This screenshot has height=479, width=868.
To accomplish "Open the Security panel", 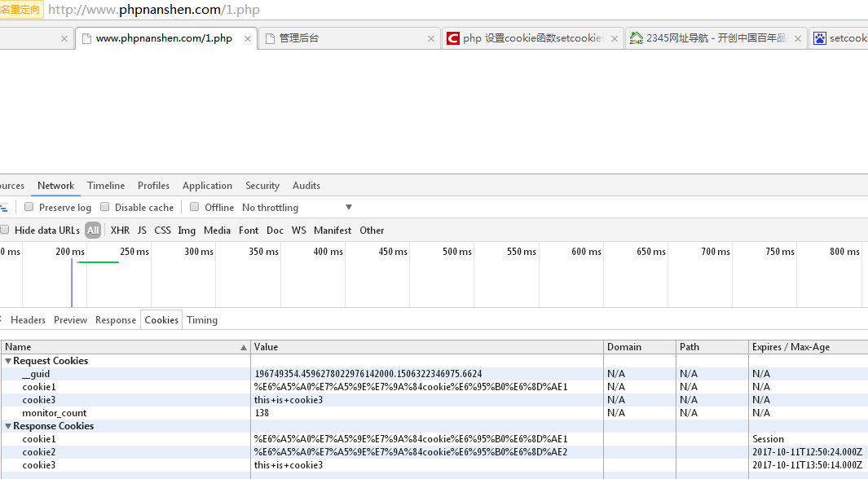I will coord(262,186).
